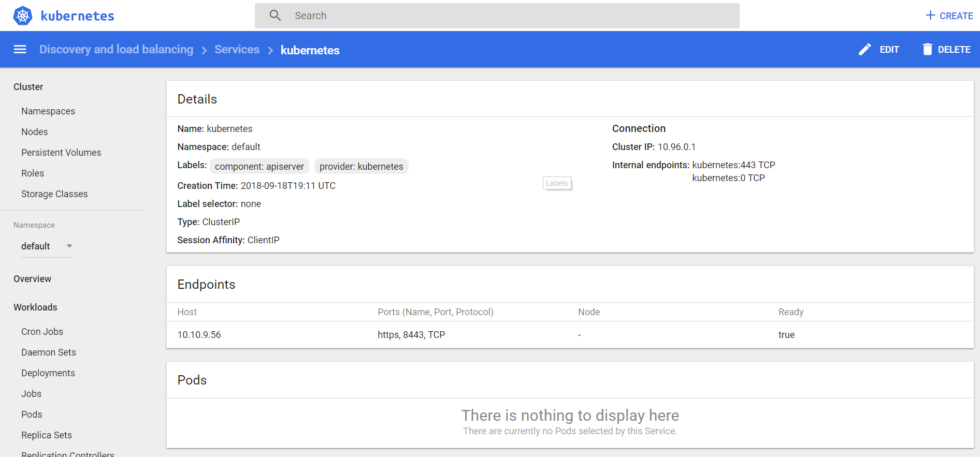Open Nodes in sidebar
The height and width of the screenshot is (457, 980).
point(34,132)
